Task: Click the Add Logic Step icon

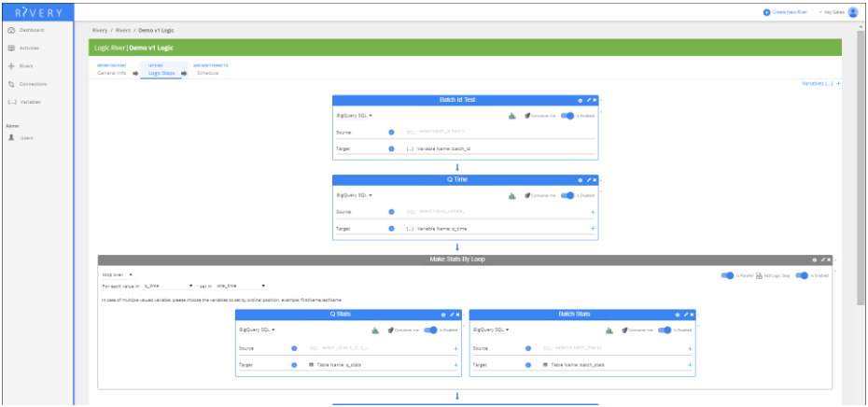Action: 759,274
